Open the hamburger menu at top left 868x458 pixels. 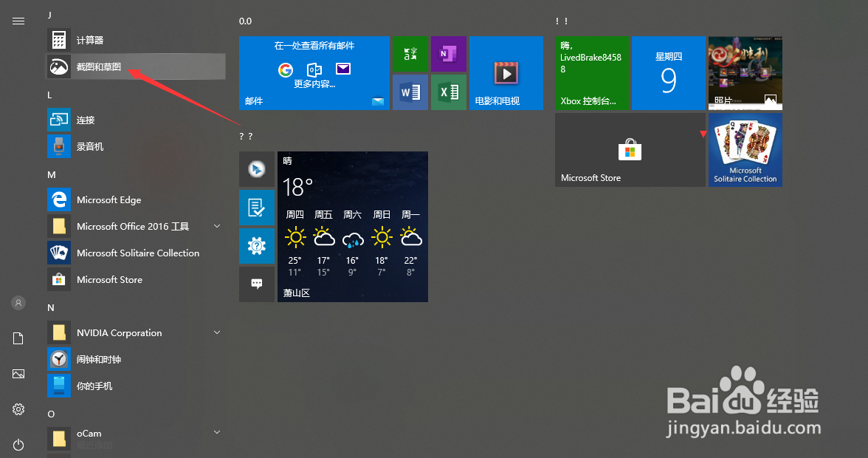click(18, 21)
